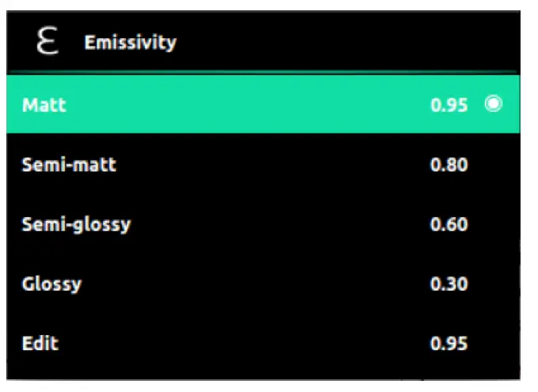The image size is (538, 392).
Task: Click the green highlighted Matt row background
Action: point(261,105)
